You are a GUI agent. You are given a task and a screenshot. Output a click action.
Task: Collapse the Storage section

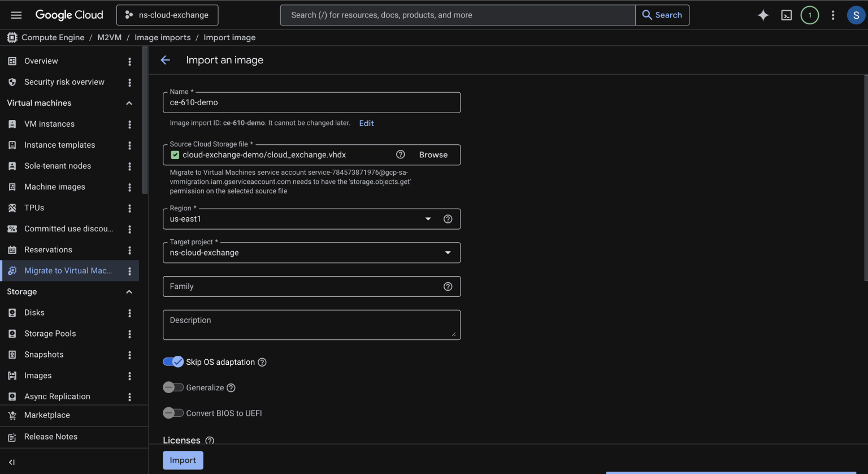129,292
